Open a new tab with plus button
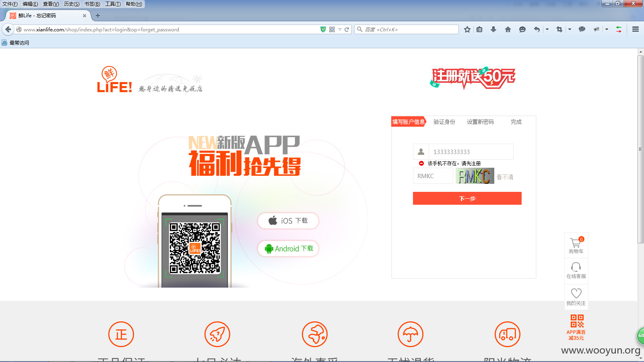The width and height of the screenshot is (644, 362). (x=98, y=16)
